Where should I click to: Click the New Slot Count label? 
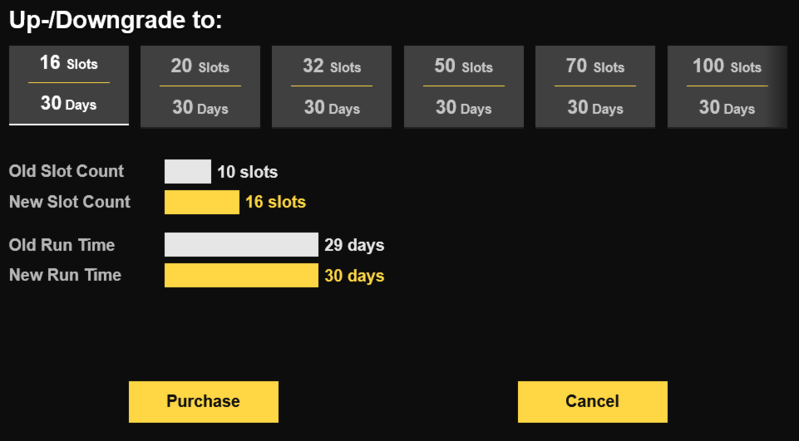(x=69, y=202)
